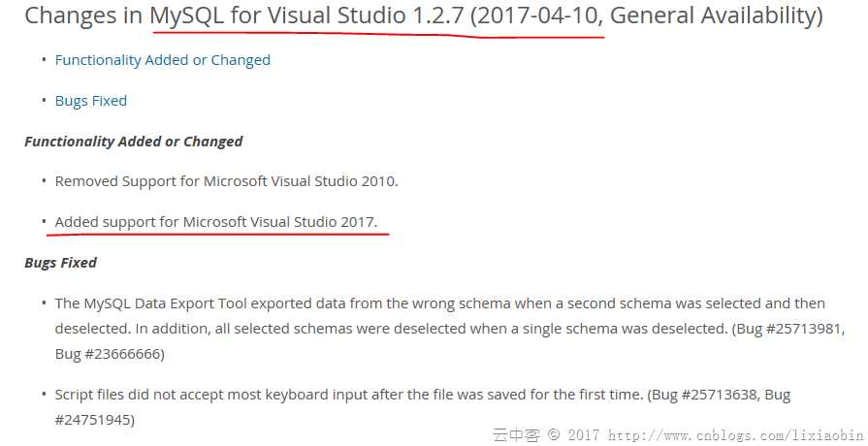Click the cnblogs.com/lixiaobin watermark URL
This screenshot has width=868, height=446.
coord(736,435)
